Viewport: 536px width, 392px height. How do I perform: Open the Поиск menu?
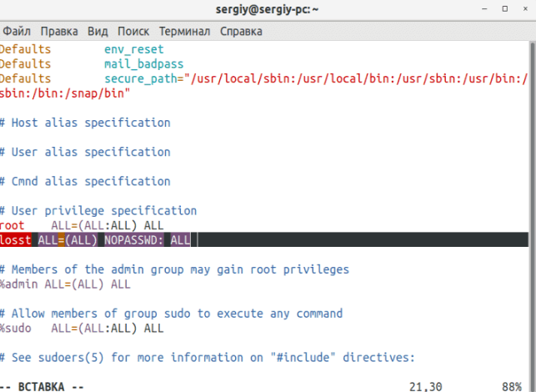click(x=133, y=31)
